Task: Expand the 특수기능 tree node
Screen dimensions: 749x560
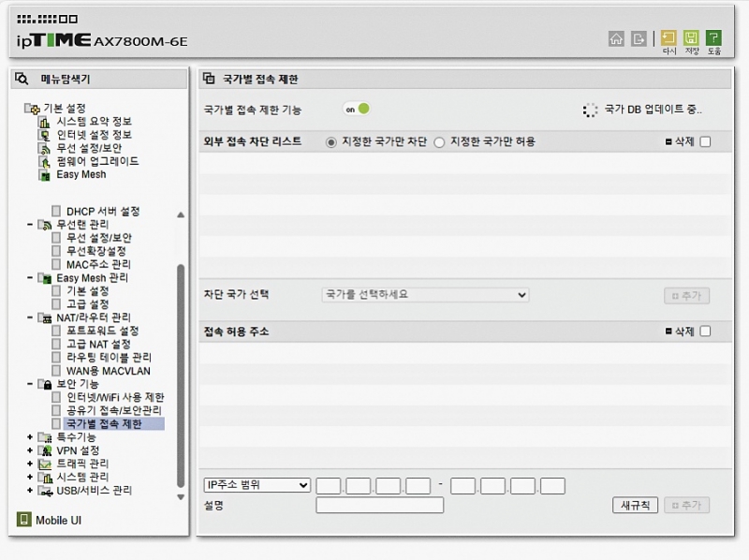Action: point(30,437)
